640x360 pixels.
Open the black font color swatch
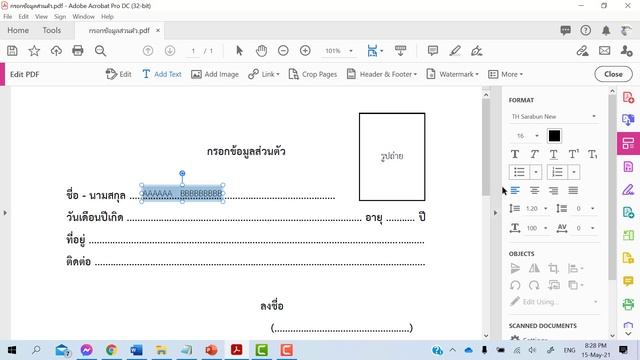pyautogui.click(x=554, y=136)
